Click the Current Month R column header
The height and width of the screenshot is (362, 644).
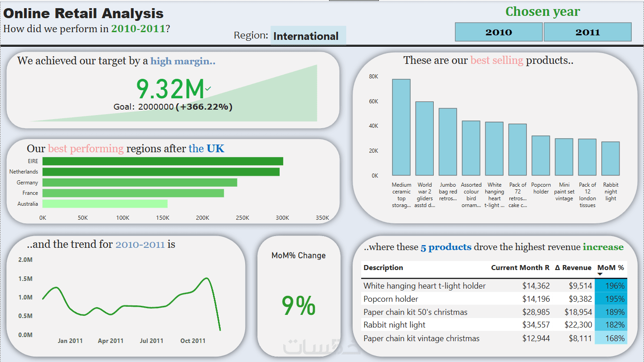(520, 267)
